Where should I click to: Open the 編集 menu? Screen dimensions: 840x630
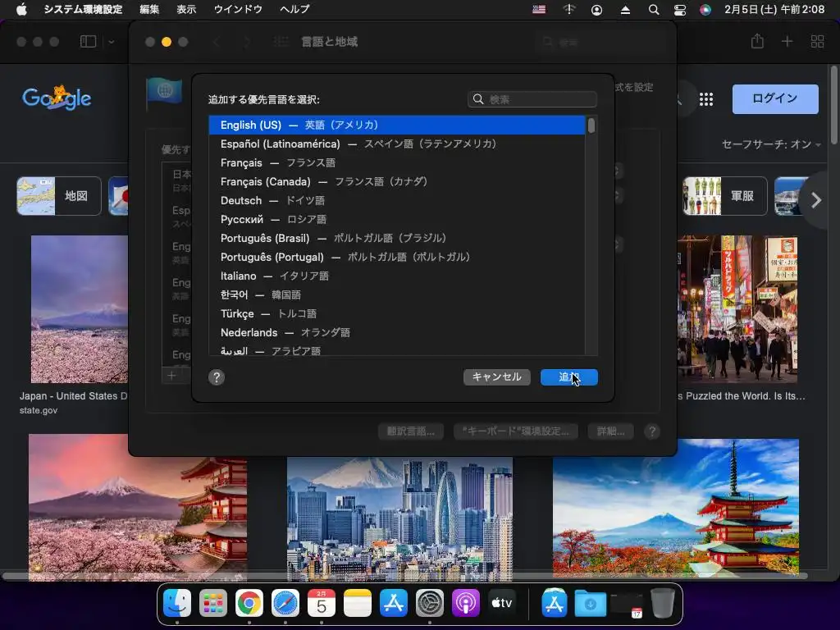click(x=149, y=9)
